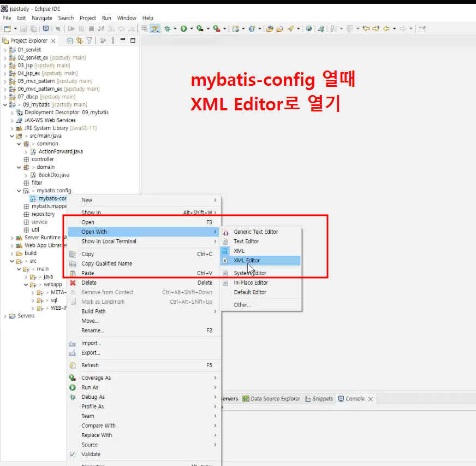Click Refresh in the context menu
Viewport: 476px width, 466px height.
click(90, 365)
